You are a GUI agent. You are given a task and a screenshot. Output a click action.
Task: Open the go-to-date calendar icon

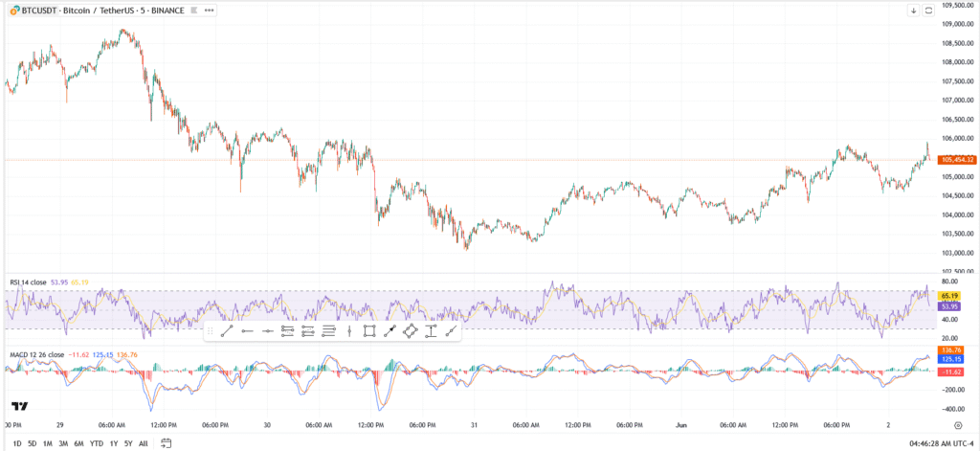tap(166, 443)
